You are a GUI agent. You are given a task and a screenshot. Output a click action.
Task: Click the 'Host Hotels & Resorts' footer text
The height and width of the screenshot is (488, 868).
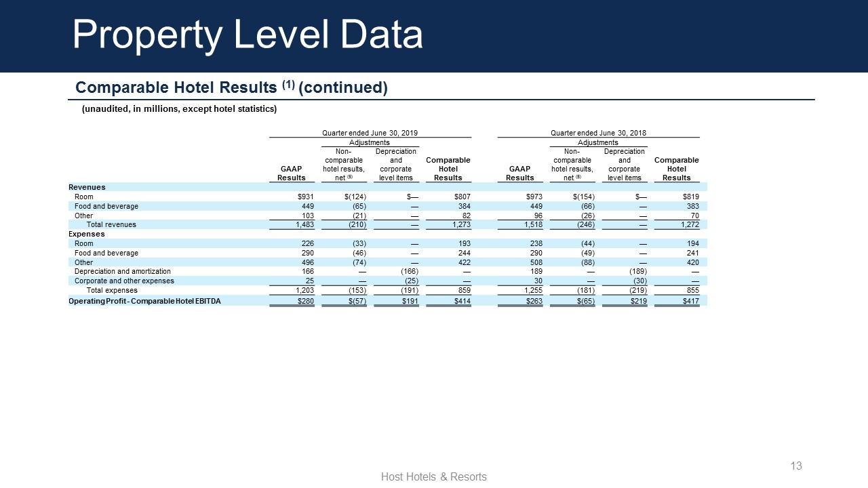click(x=434, y=477)
